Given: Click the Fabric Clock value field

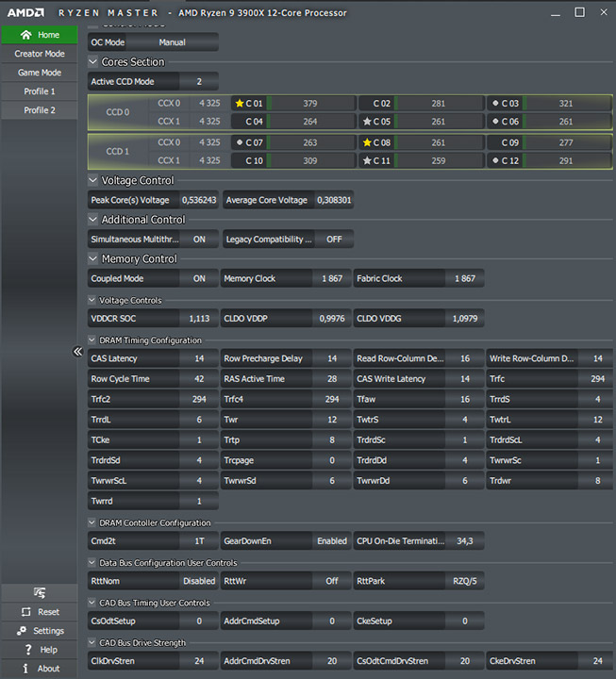Looking at the screenshot, I should click(465, 278).
